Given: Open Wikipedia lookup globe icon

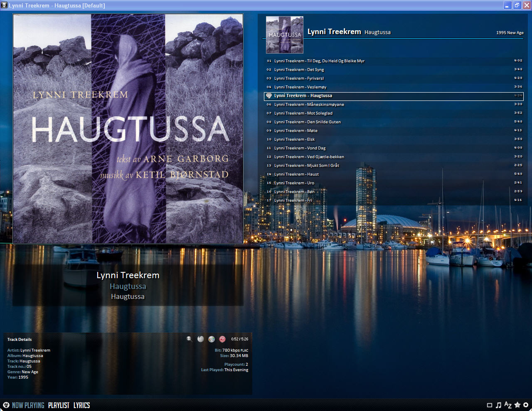Looking at the screenshot, I should (x=200, y=339).
